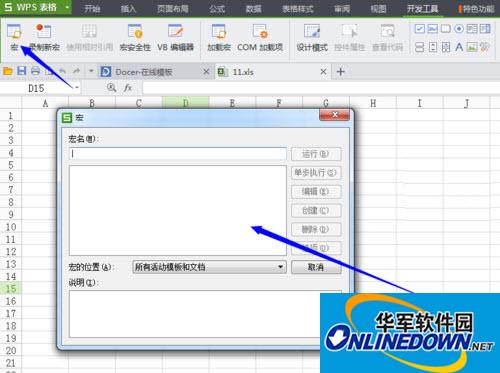The height and width of the screenshot is (373, 500).
Task: Select row 1 header
Action: (x=11, y=116)
